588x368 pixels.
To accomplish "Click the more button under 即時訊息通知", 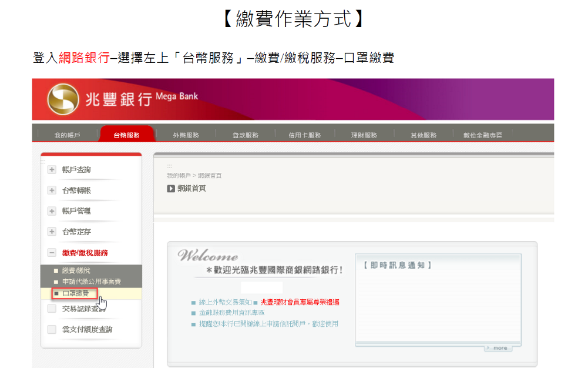I will coord(498,348).
